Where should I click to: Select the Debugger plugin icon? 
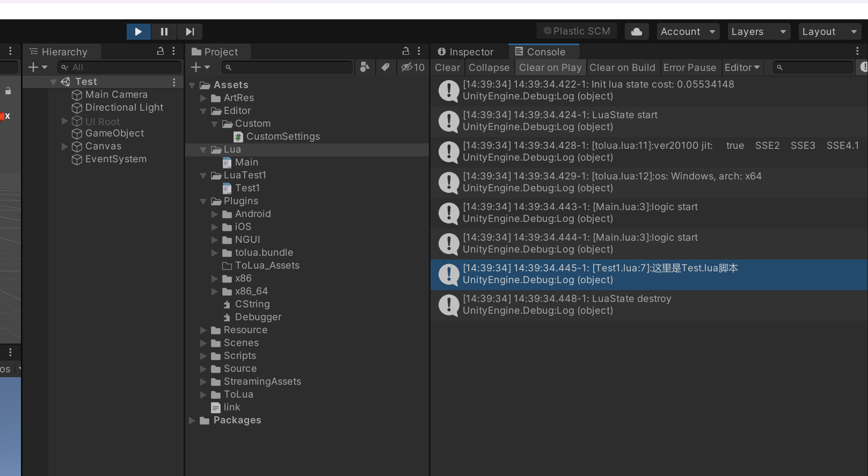pyautogui.click(x=227, y=317)
